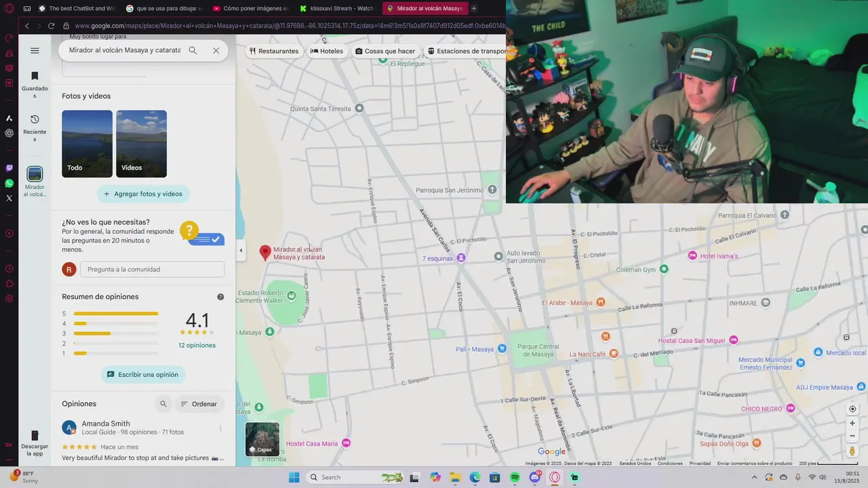Open the Capas layers thumbnail

coord(262,439)
